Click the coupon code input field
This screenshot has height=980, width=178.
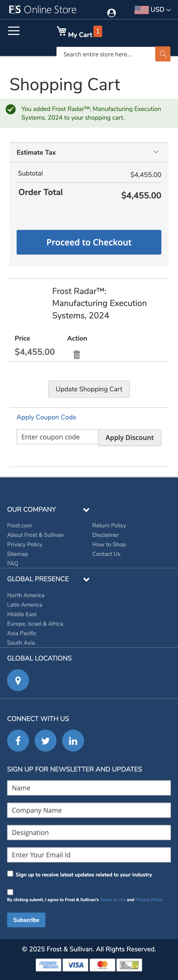click(x=57, y=437)
